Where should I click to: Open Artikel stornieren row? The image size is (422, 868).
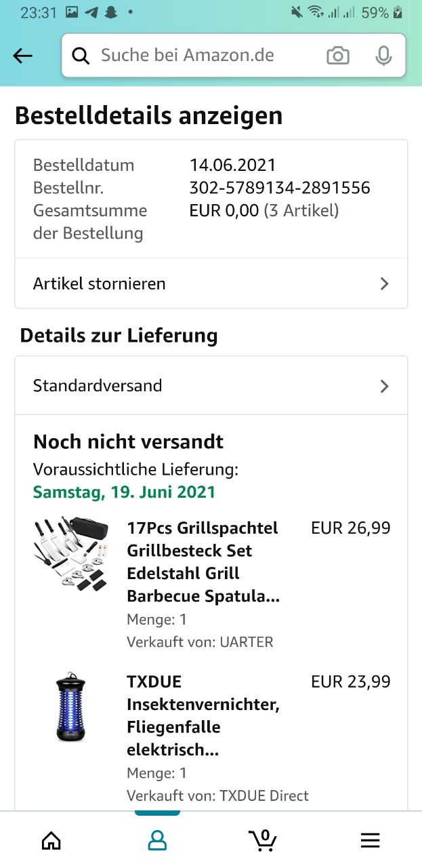click(x=211, y=283)
